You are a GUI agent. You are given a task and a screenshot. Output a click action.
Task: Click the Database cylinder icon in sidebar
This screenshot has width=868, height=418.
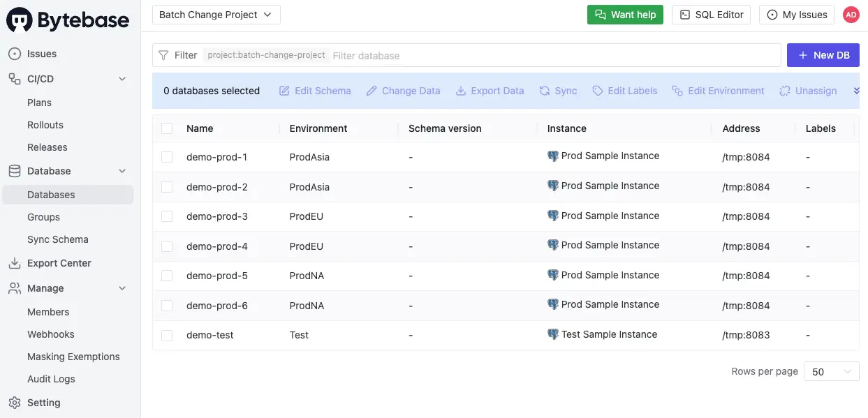pyautogui.click(x=15, y=171)
